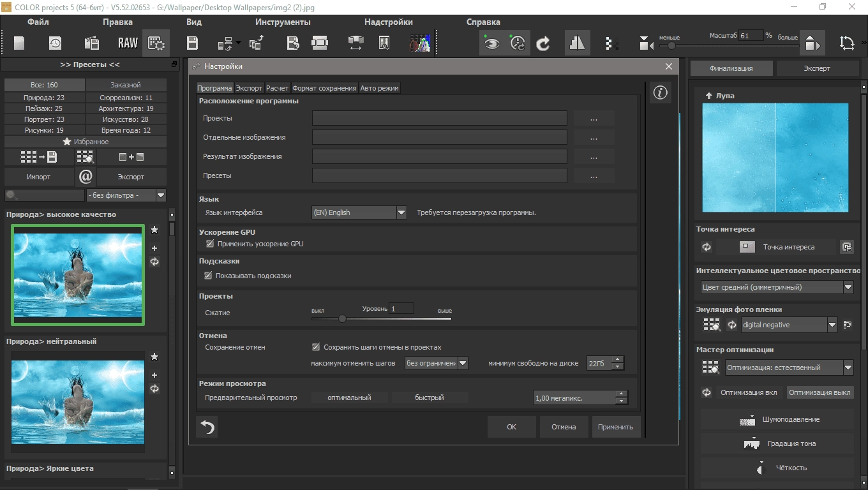Open the Справка menu
The image size is (868, 490).
483,22
